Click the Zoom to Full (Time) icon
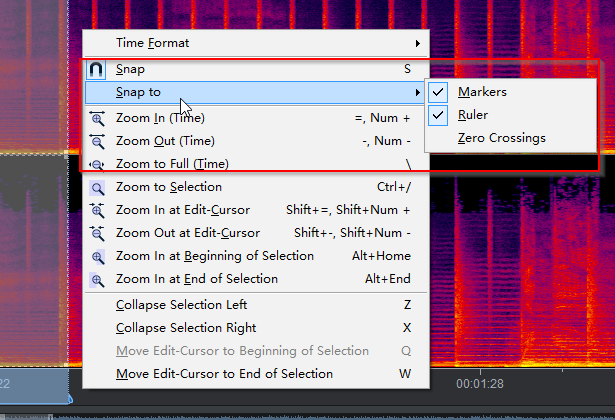The width and height of the screenshot is (615, 420). (x=97, y=164)
